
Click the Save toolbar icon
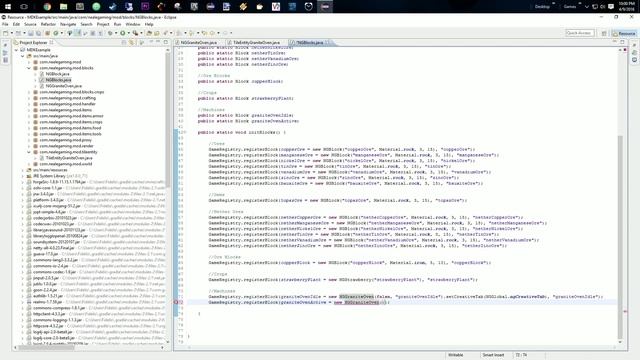(x=31, y=33)
